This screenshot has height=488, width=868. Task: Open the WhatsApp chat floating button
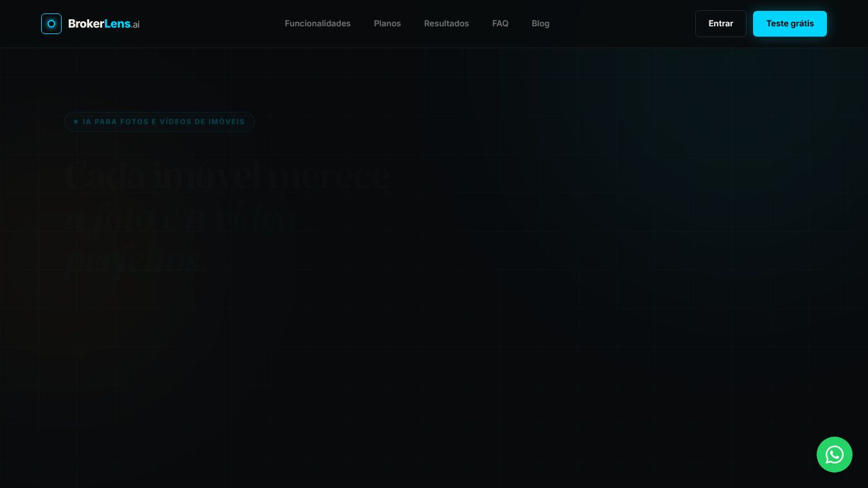(835, 455)
